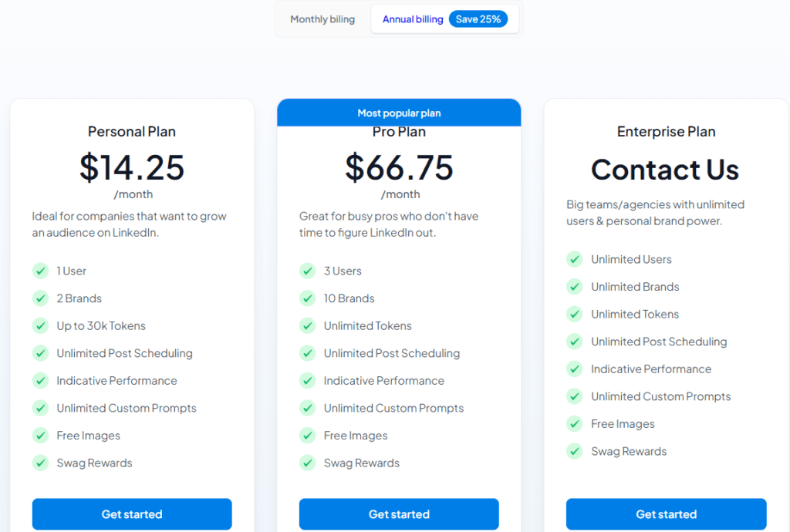Click the check icon beside Pro Free Images
This screenshot has width=790, height=532.
(x=307, y=436)
